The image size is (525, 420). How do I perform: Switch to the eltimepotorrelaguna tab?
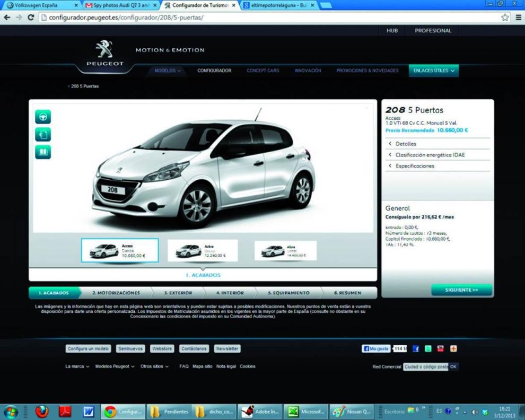tap(278, 5)
